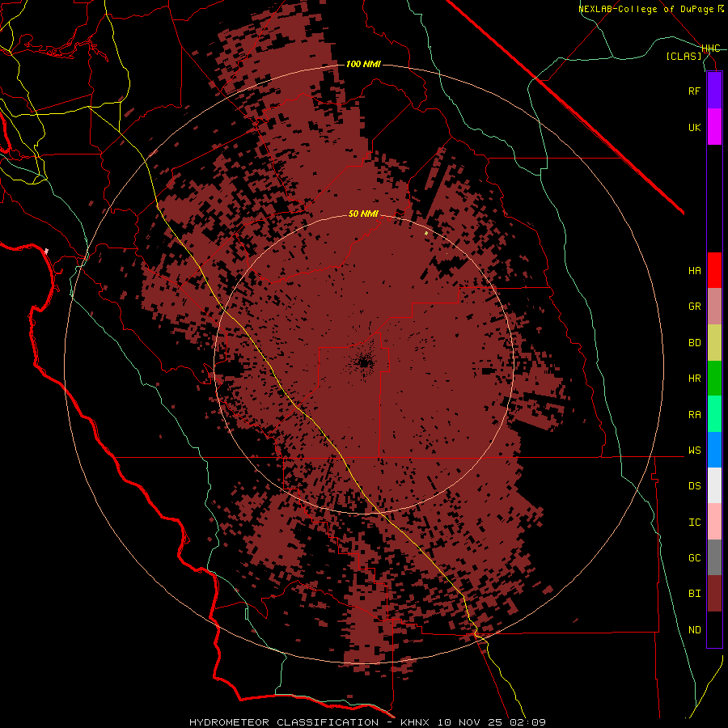Click the IC legend label
Screen dimensions: 728x728
point(695,523)
